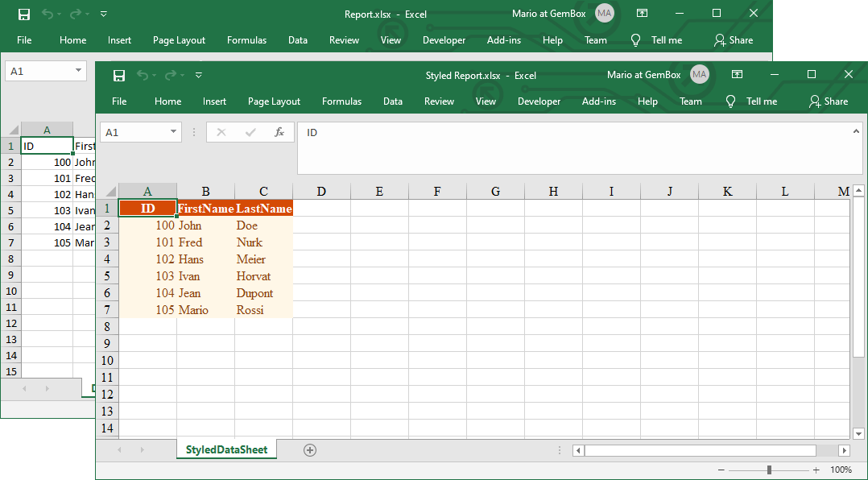Select the cell containing Nurk
Screen dimensions: 868x480
250,242
